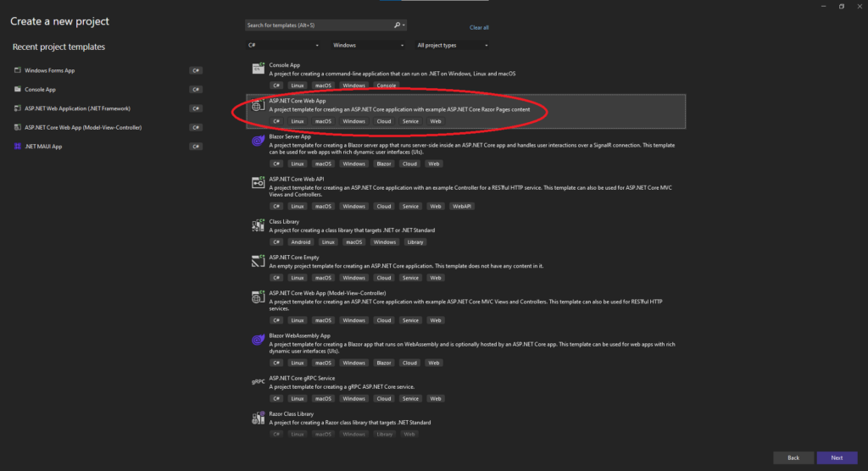Click the Clear all link
868x471 pixels.
(x=479, y=28)
